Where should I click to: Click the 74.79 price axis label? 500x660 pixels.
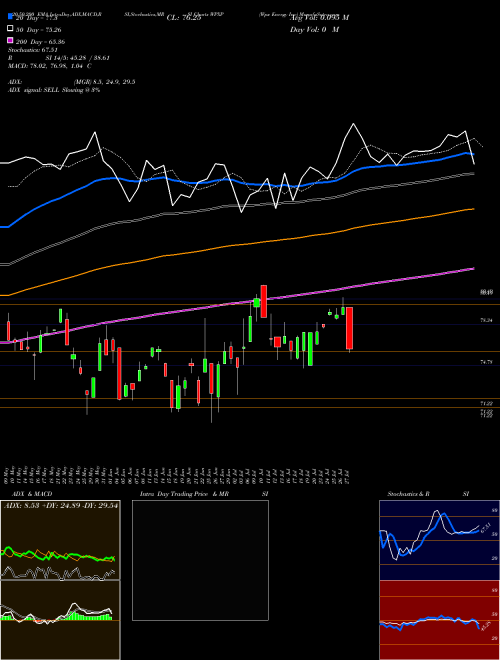[x=486, y=362]
